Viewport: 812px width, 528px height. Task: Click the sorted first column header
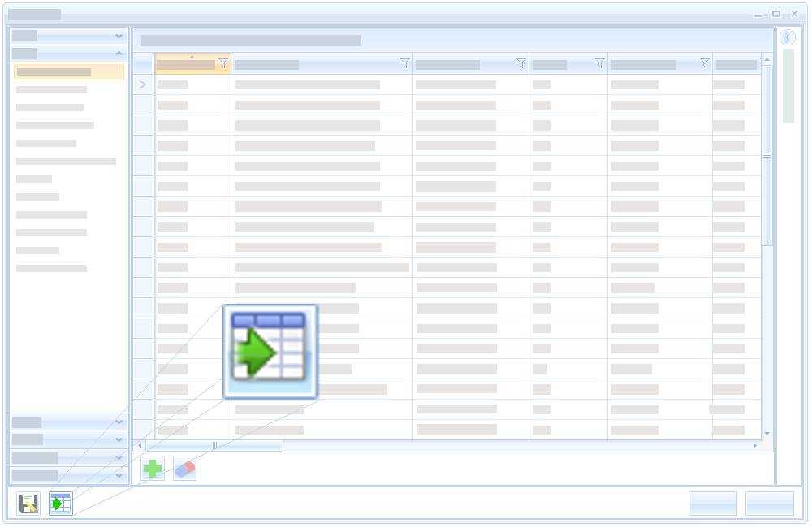tap(186, 64)
